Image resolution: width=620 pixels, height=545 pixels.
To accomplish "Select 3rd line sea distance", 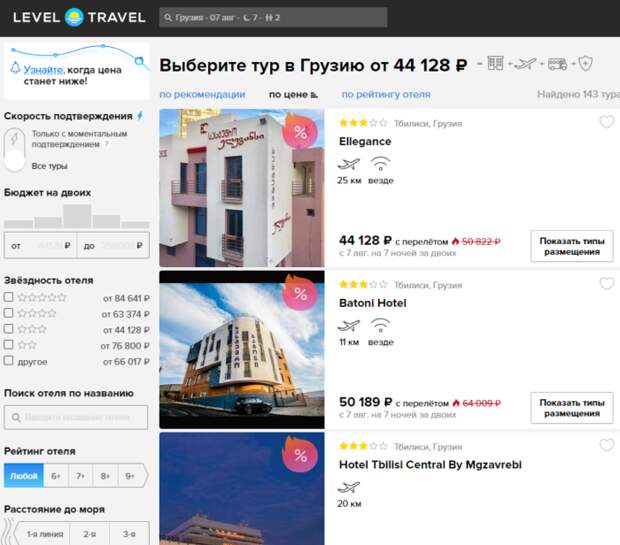I will point(129,534).
